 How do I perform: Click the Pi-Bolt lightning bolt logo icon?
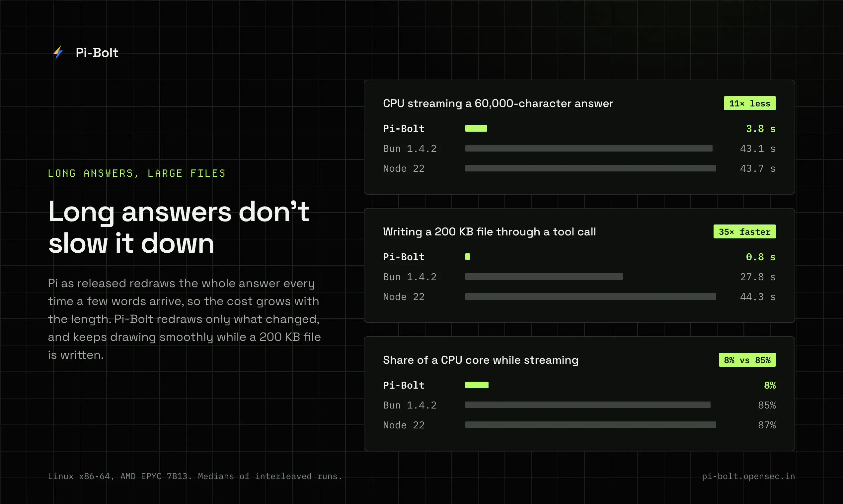click(58, 53)
